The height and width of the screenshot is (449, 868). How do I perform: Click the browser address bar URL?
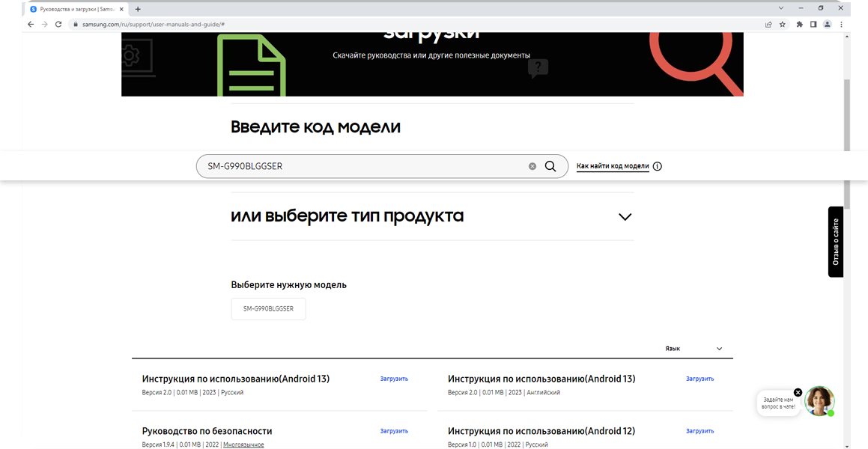154,25
